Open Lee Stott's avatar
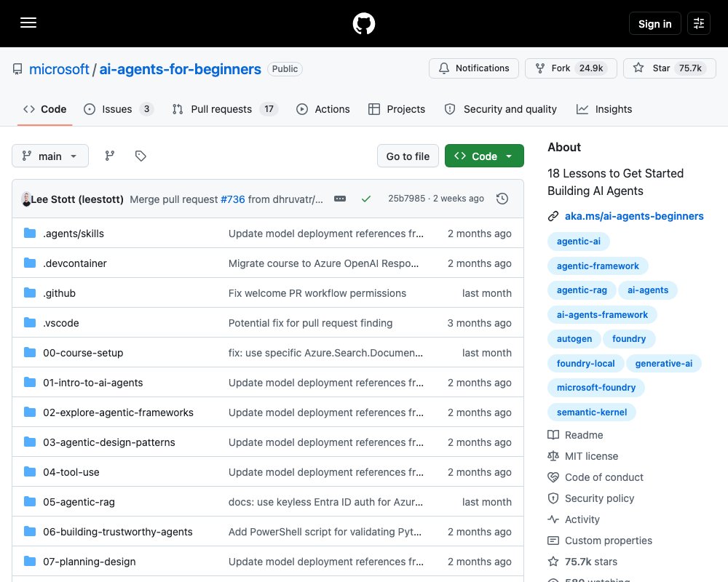 (26, 199)
